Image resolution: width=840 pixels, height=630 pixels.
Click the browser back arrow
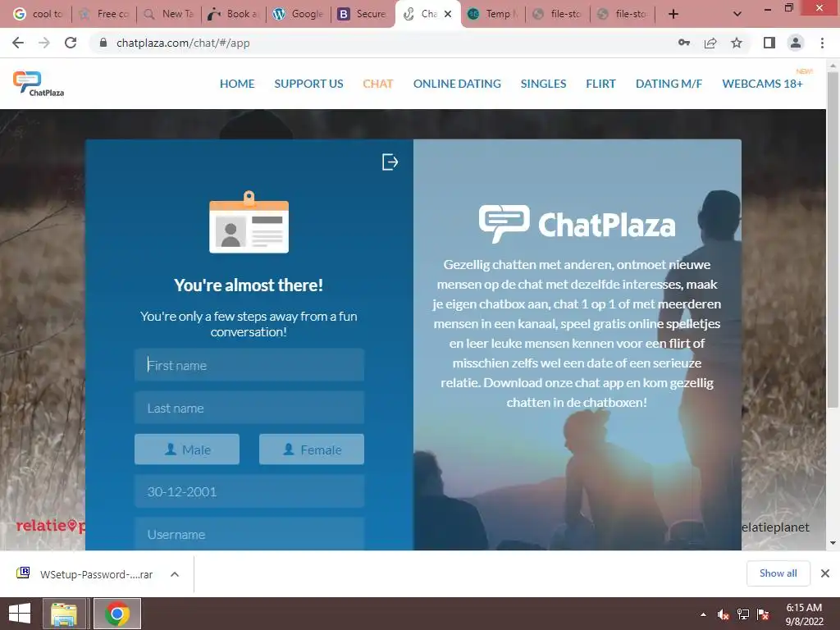pyautogui.click(x=18, y=43)
